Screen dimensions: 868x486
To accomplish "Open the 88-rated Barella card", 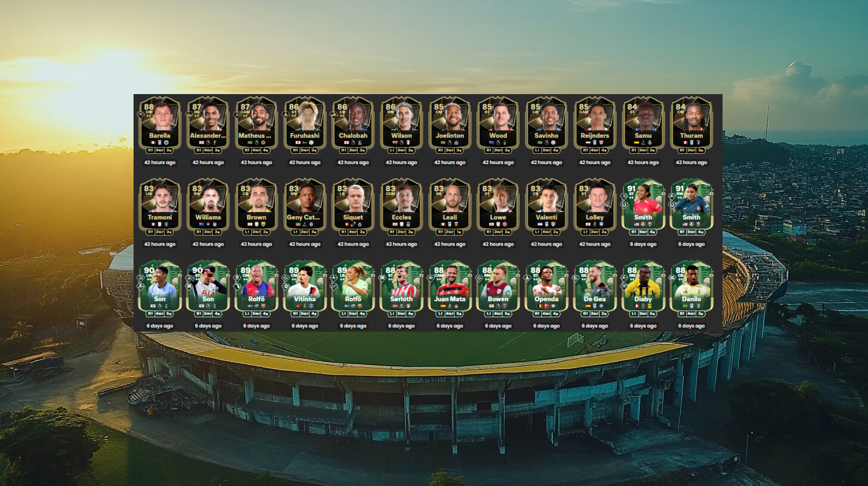I will pyautogui.click(x=160, y=124).
